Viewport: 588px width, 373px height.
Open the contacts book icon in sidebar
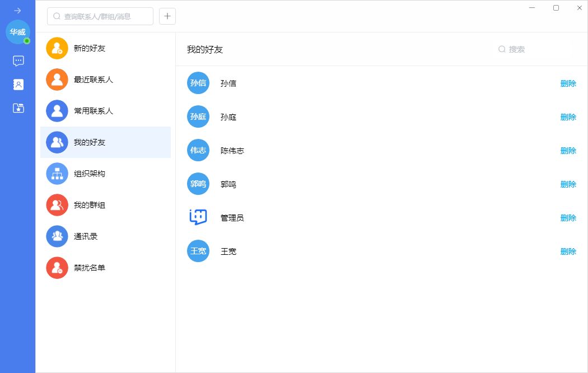coord(18,85)
